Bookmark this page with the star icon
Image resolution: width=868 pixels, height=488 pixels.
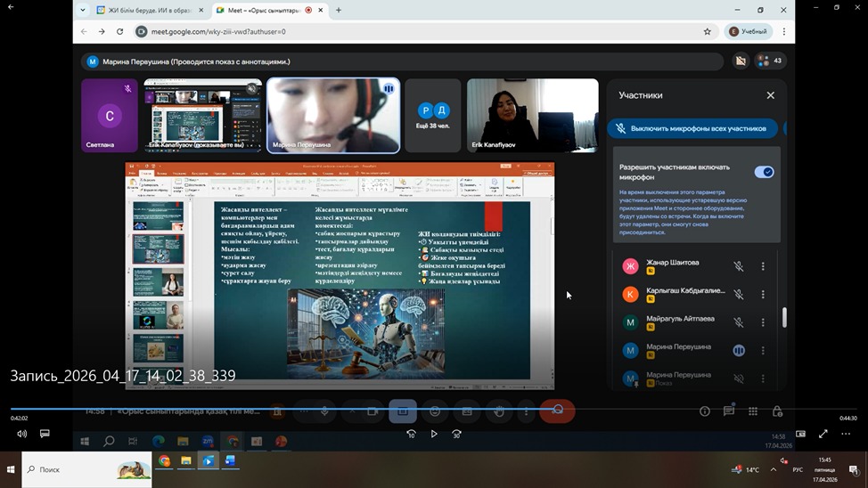tap(708, 31)
